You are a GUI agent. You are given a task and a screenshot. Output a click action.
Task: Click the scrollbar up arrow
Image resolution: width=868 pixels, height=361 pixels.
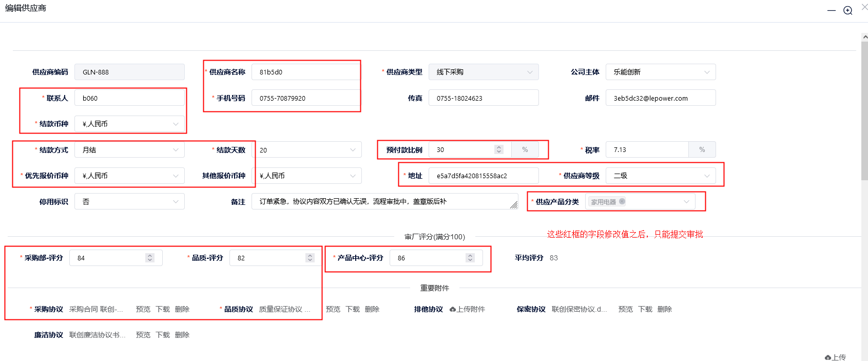tap(864, 37)
